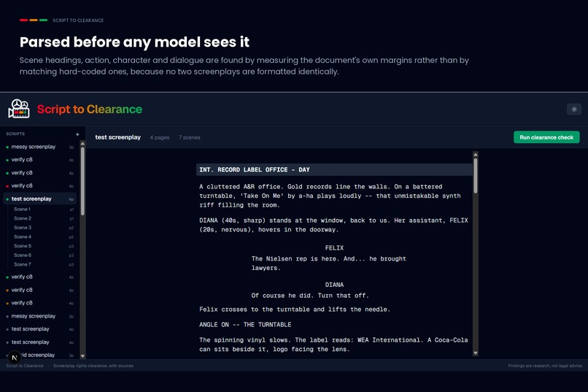Jump to Scene 5
Screen dimensions: 588x392
(43, 246)
